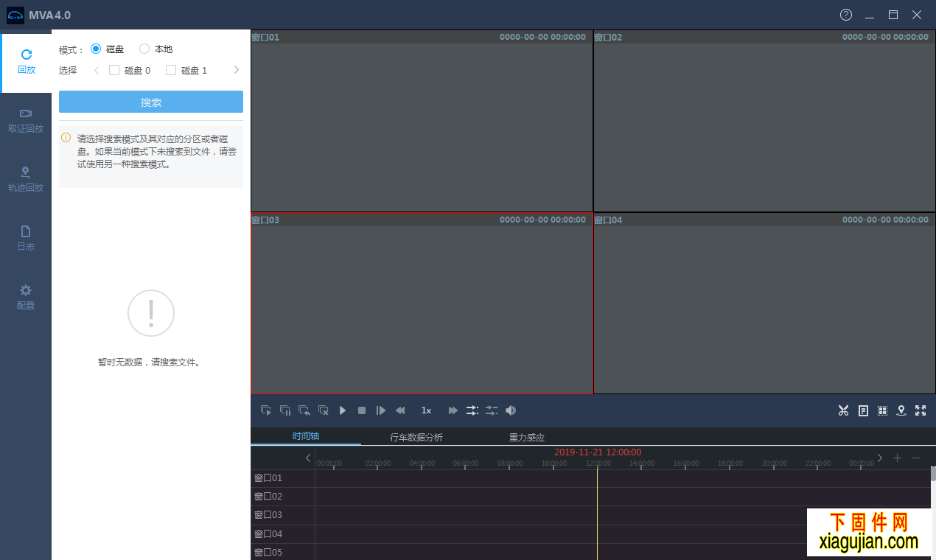Image resolution: width=936 pixels, height=560 pixels.
Task: Click the sync playback arrows icon
Action: pyautogui.click(x=472, y=410)
